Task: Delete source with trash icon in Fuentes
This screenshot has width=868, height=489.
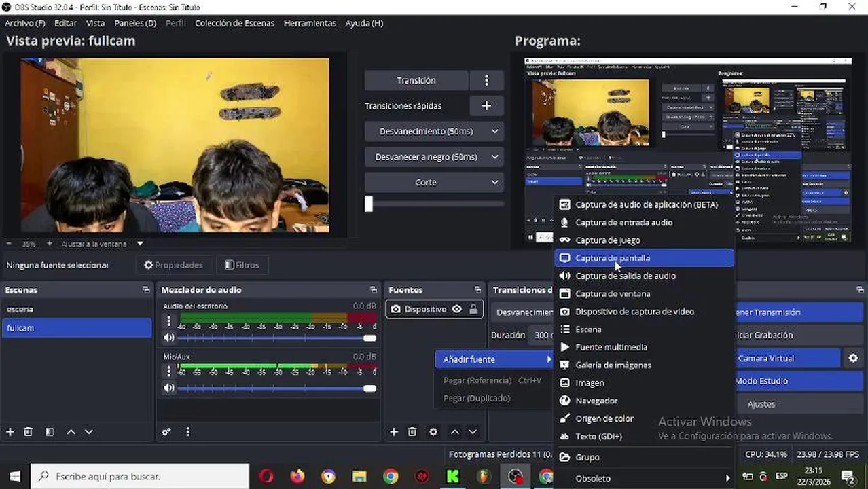Action: [x=412, y=432]
